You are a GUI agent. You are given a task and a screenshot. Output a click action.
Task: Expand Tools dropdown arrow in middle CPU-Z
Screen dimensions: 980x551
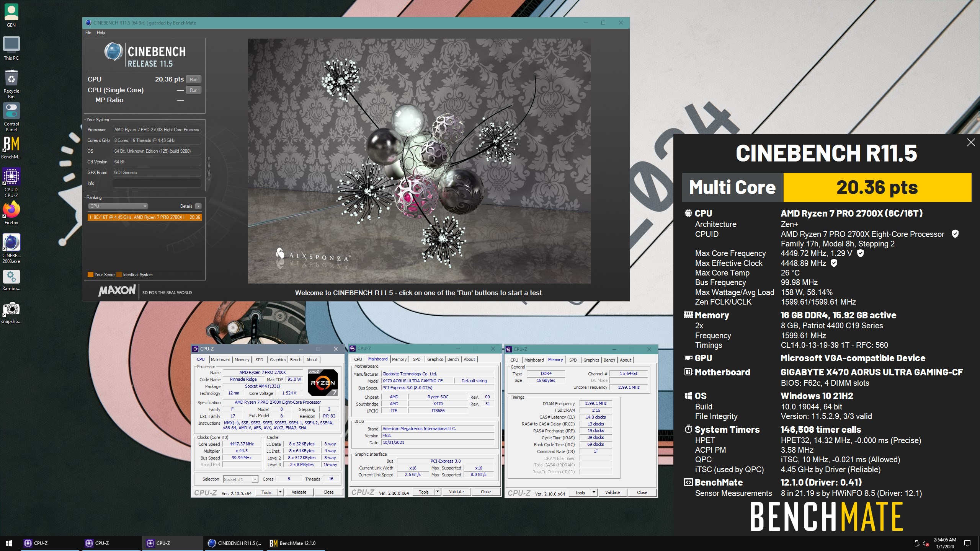(438, 491)
